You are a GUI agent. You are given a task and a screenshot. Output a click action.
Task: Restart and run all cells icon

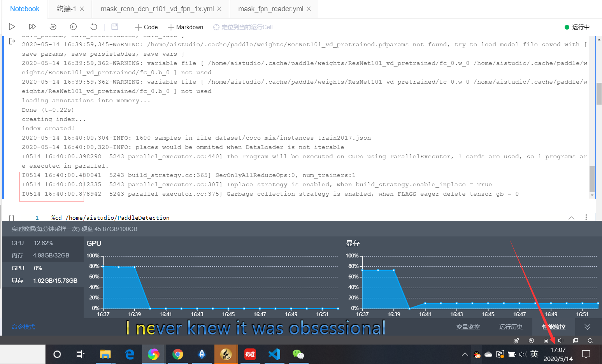click(x=53, y=27)
